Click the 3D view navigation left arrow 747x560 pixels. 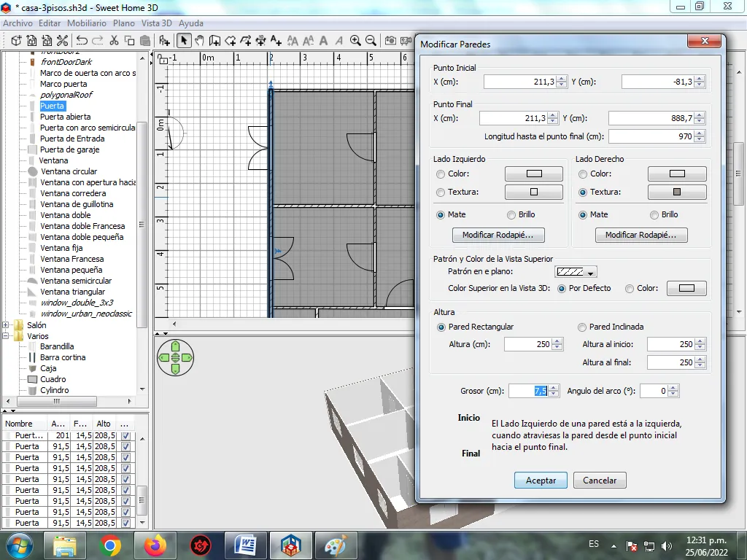164,357
